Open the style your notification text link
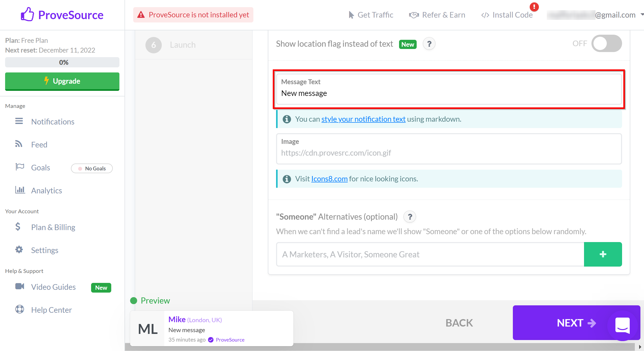644x351 pixels. tap(363, 119)
